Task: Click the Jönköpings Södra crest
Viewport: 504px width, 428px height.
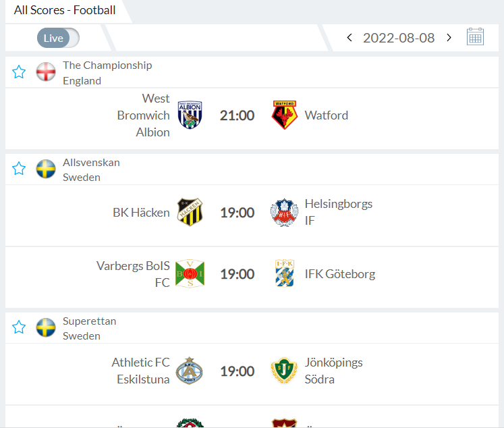Action: click(284, 371)
